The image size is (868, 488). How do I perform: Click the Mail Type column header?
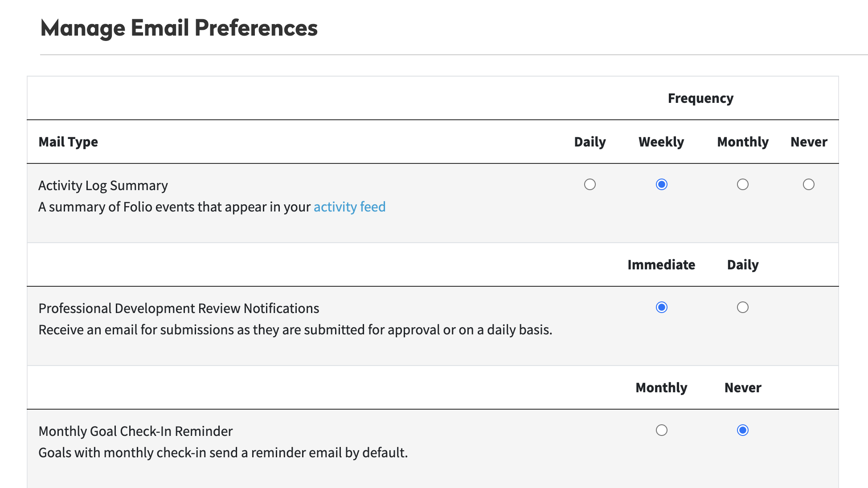coord(68,142)
